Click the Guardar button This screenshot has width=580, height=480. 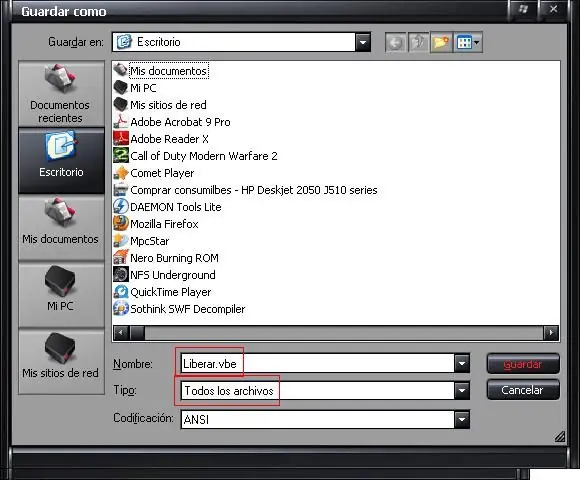(x=523, y=364)
